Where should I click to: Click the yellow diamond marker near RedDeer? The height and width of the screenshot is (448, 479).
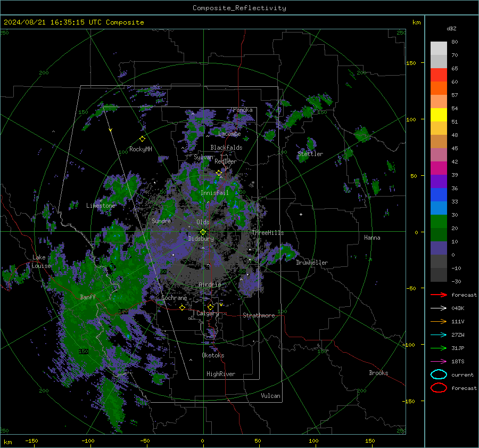tap(219, 173)
